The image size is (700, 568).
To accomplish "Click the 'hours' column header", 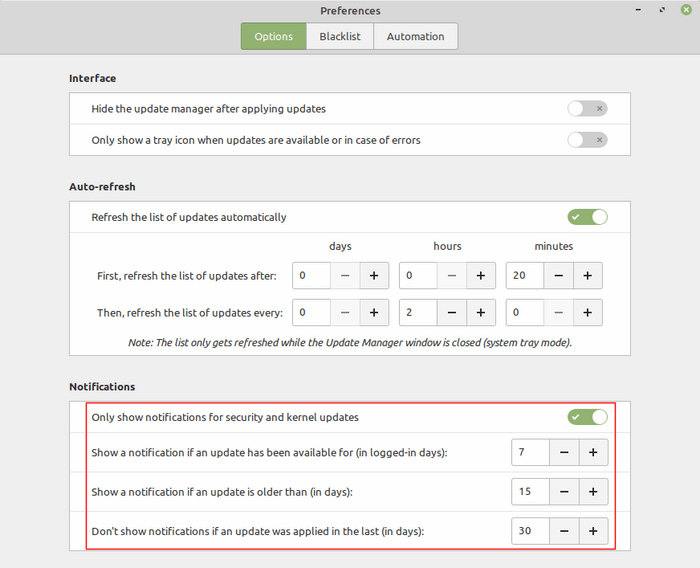I will (x=447, y=246).
